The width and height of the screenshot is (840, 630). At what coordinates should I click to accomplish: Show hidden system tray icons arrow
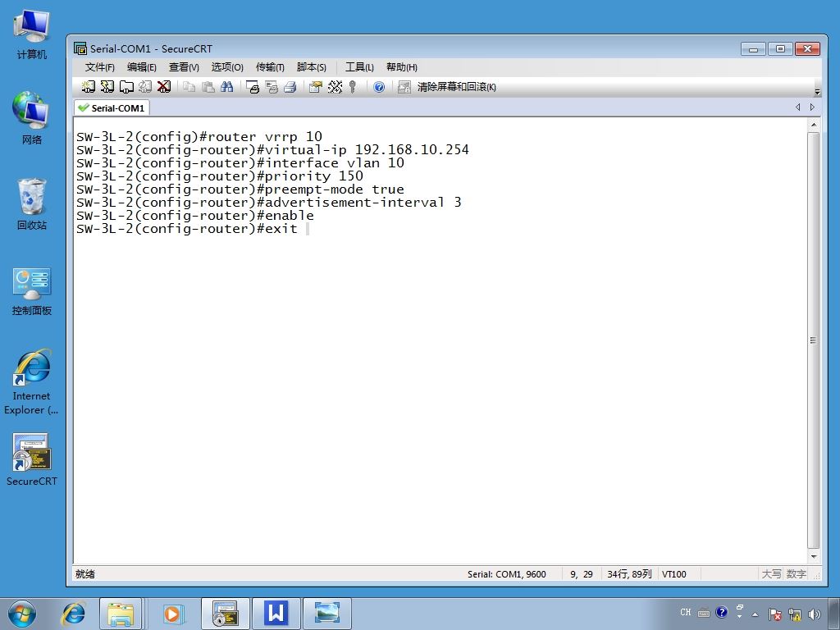(756, 614)
